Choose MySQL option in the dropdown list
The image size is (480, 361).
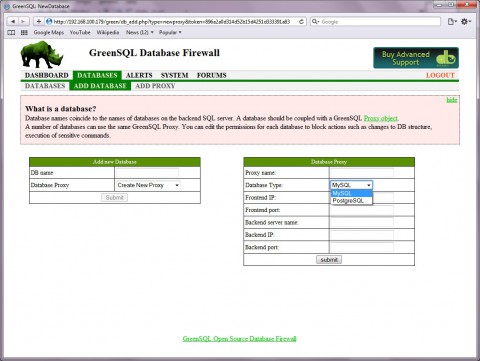click(351, 193)
